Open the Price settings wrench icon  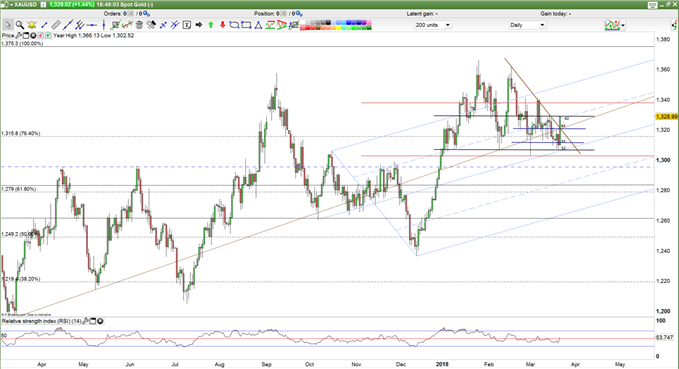click(19, 36)
